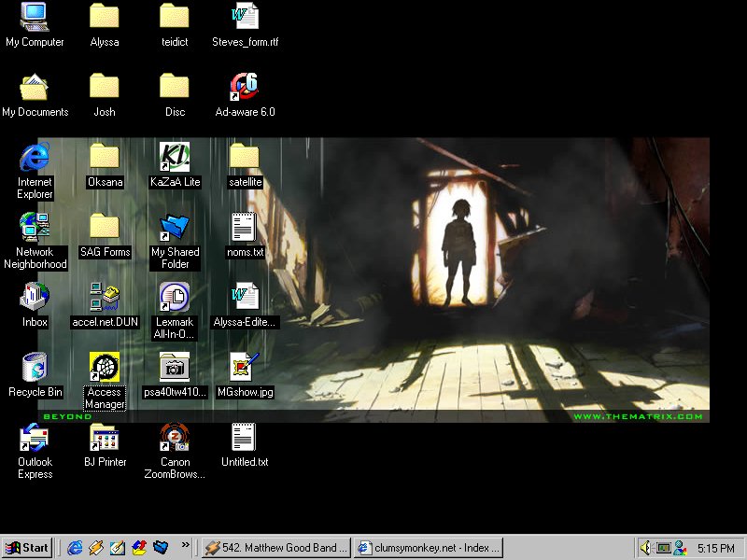Switch to clumsymonkey.net taskbar button
The image size is (747, 560).
point(429,548)
